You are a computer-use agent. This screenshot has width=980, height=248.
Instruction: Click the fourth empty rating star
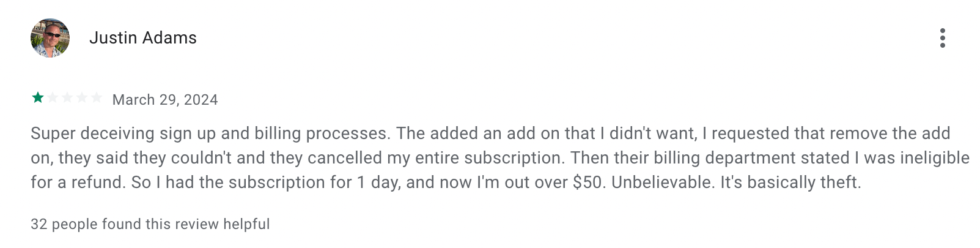coord(82,98)
